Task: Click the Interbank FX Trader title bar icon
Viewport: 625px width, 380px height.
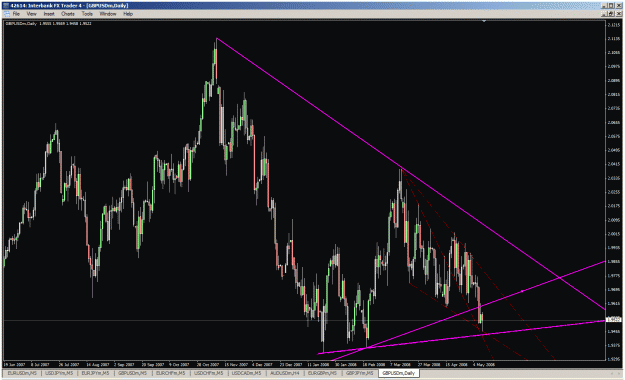Action: [x=6, y=6]
